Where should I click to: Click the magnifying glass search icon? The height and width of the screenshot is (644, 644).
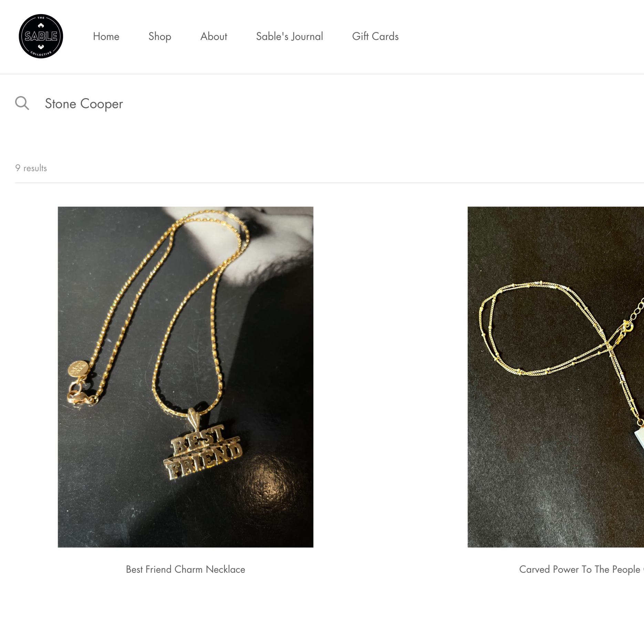coord(22,103)
